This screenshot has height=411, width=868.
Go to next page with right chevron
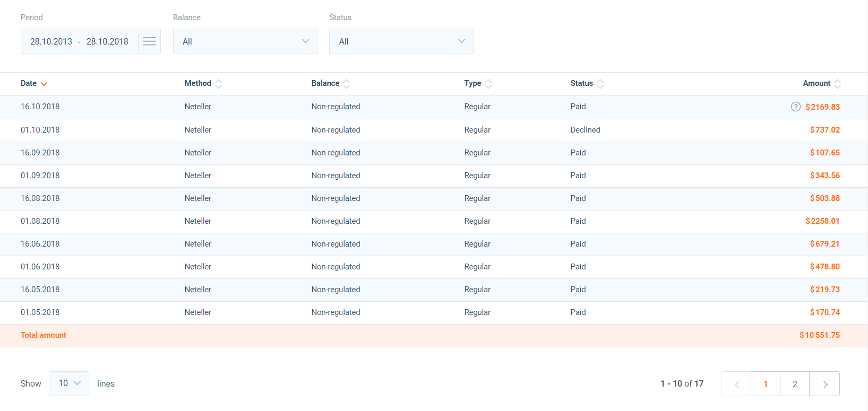click(x=824, y=384)
